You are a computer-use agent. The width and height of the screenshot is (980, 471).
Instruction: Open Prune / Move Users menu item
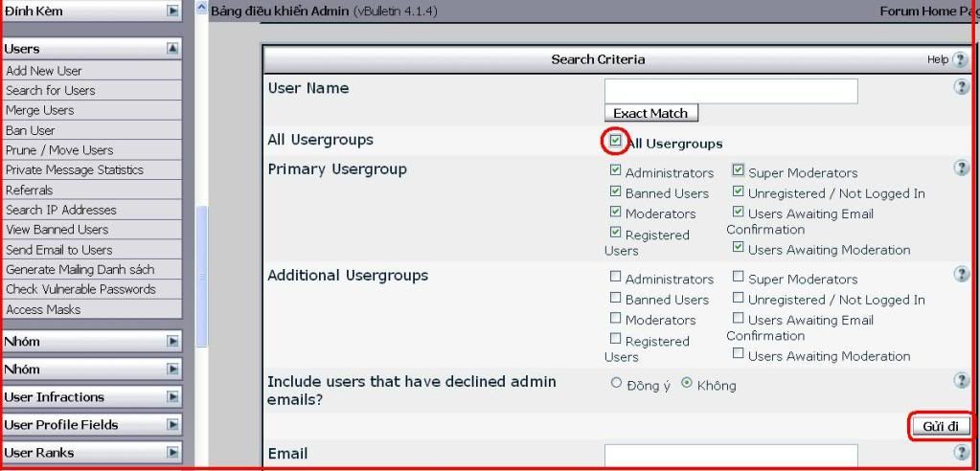click(x=59, y=150)
